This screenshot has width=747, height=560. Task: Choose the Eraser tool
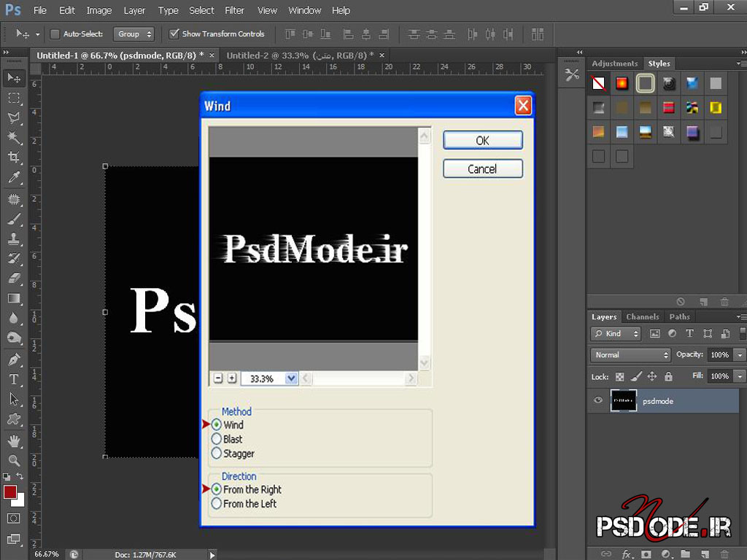click(14, 278)
